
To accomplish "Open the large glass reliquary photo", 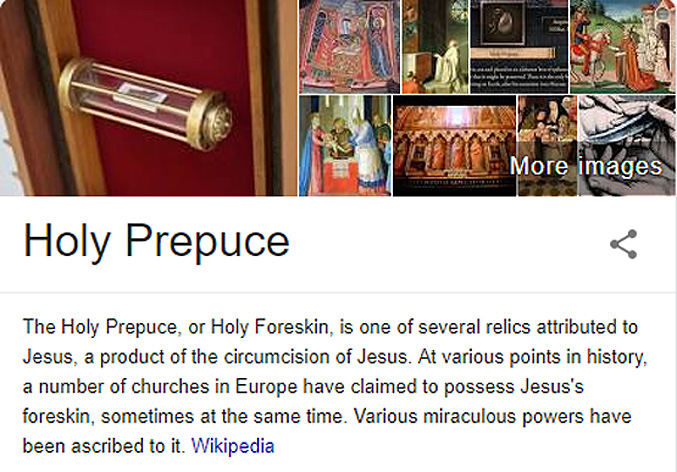I will 149,98.
